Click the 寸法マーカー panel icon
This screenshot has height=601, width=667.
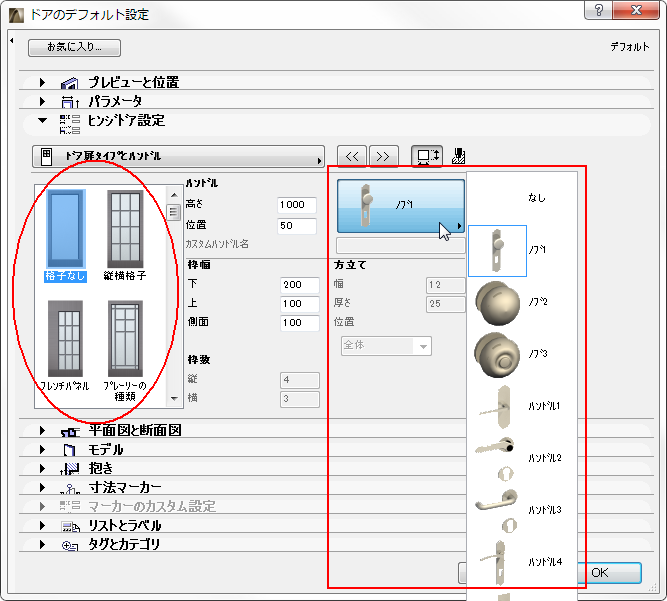pos(70,488)
